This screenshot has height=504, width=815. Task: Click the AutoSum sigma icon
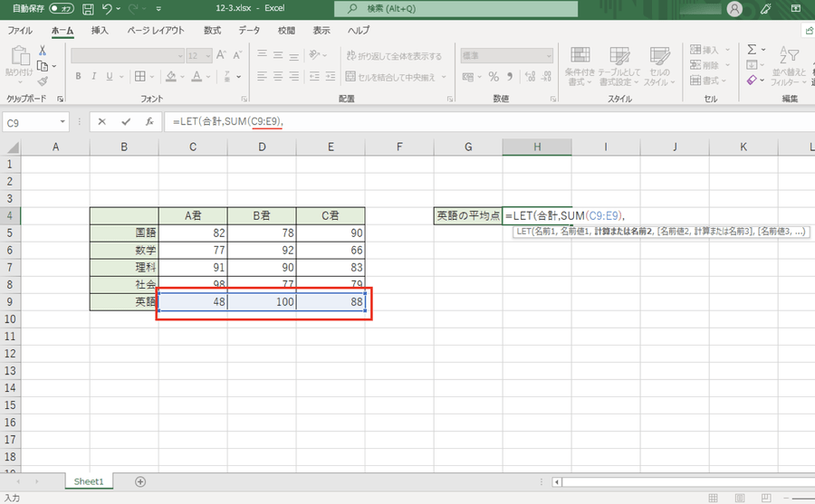pos(753,51)
